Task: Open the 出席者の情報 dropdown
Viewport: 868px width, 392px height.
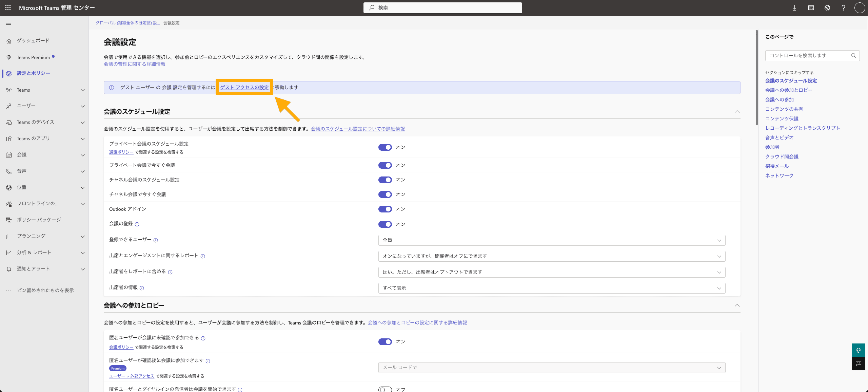Action: 552,288
